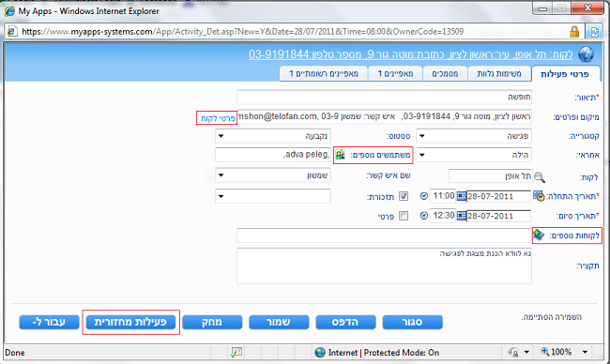
Task: Click the פעילות מחזורית button
Action: tap(130, 322)
